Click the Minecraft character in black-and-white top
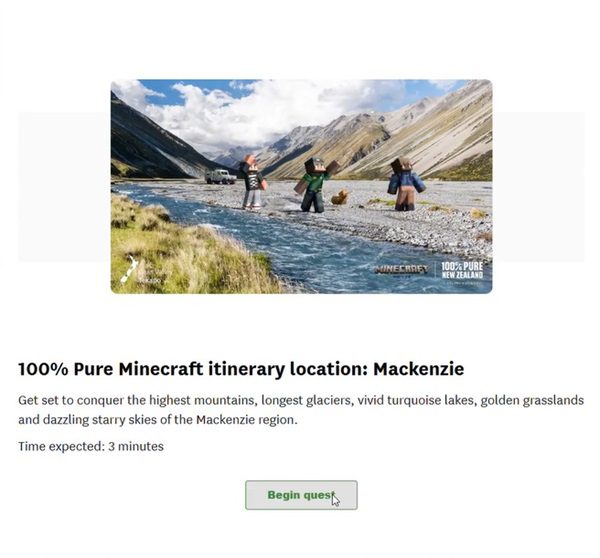 (253, 183)
